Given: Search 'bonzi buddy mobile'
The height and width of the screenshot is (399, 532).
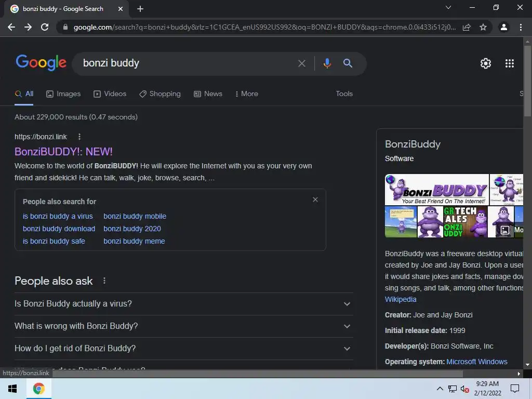Looking at the screenshot, I should [135, 216].
